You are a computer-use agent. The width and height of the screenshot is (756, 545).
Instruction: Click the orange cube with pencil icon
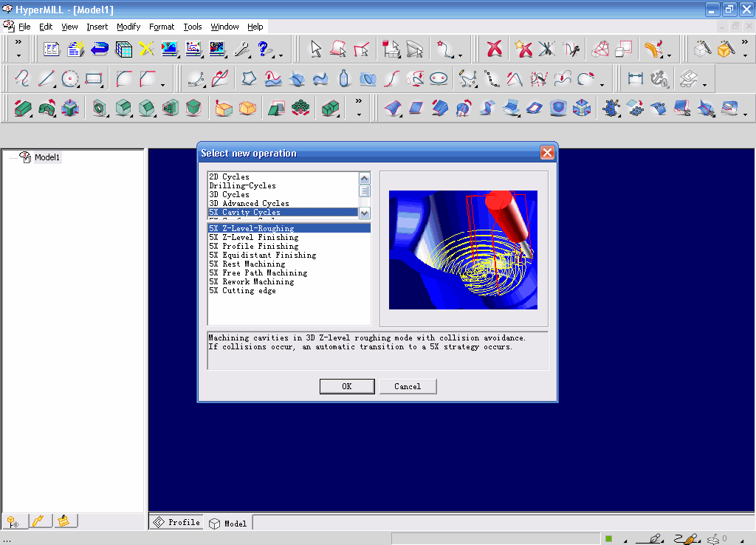(726, 49)
